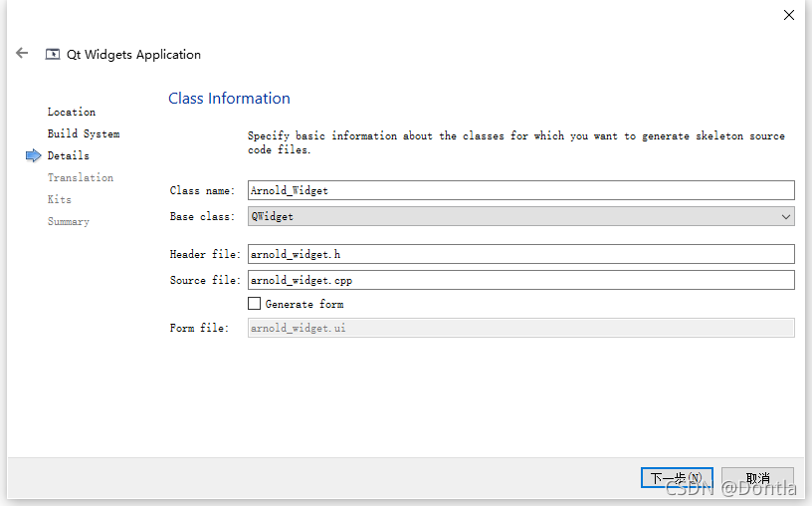812x506 pixels.
Task: Select the Location wizard step
Action: [72, 112]
